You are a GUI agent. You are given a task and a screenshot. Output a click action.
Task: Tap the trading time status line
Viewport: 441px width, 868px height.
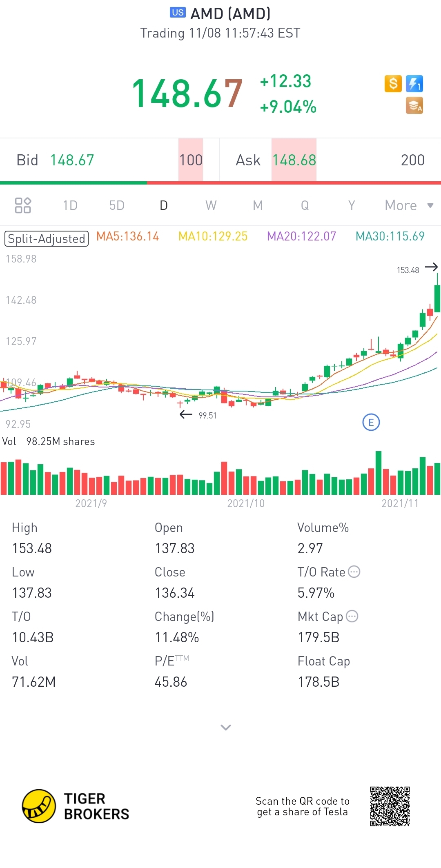coord(220,33)
